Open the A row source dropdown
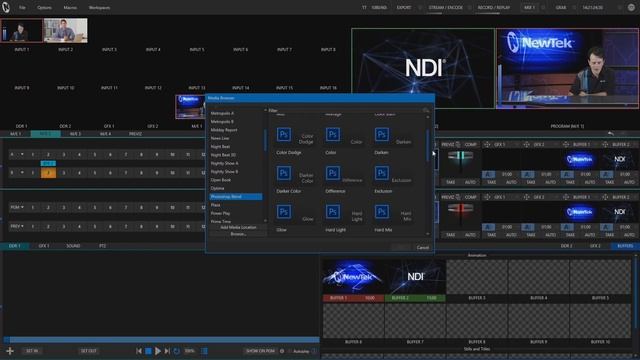Image resolution: width=640 pixels, height=360 pixels. [22, 154]
